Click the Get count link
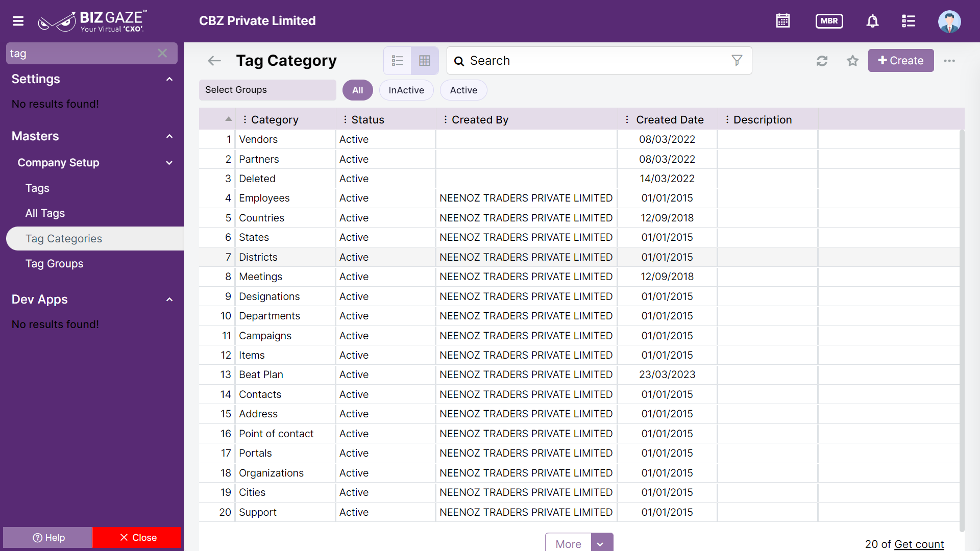Image resolution: width=980 pixels, height=551 pixels. click(x=919, y=544)
